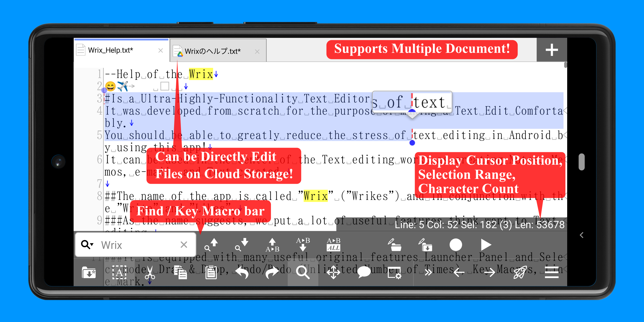Image resolution: width=644 pixels, height=322 pixels.
Task: Toggle the Select mode icon
Action: (119, 272)
